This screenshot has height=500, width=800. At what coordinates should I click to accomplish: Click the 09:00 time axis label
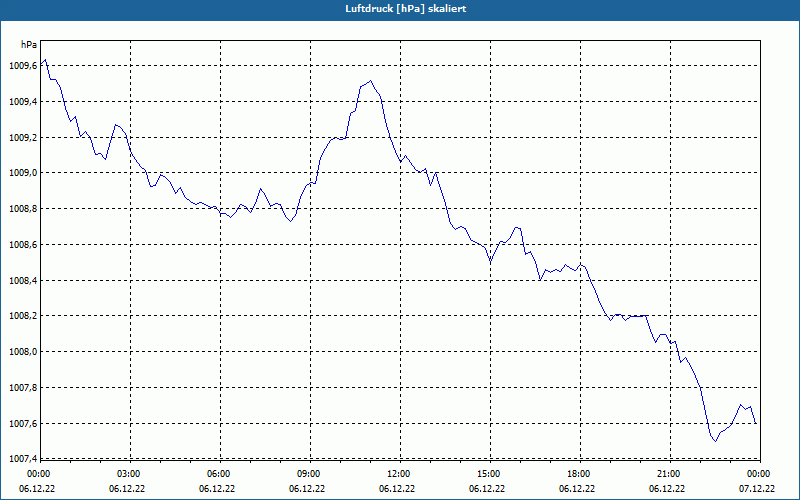(308, 474)
